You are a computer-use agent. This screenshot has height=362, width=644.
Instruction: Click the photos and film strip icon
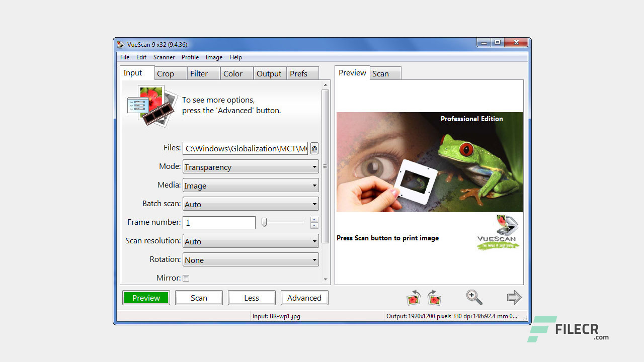[x=151, y=105]
